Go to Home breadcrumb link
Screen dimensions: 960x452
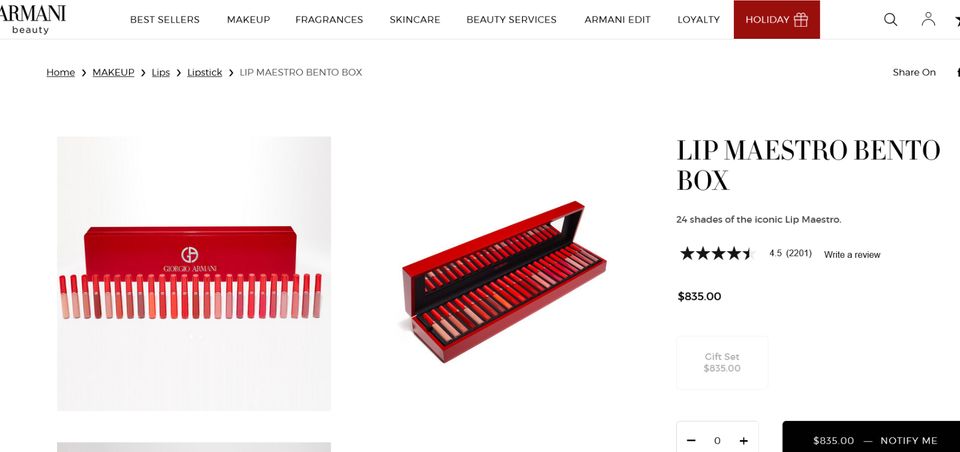tap(61, 72)
